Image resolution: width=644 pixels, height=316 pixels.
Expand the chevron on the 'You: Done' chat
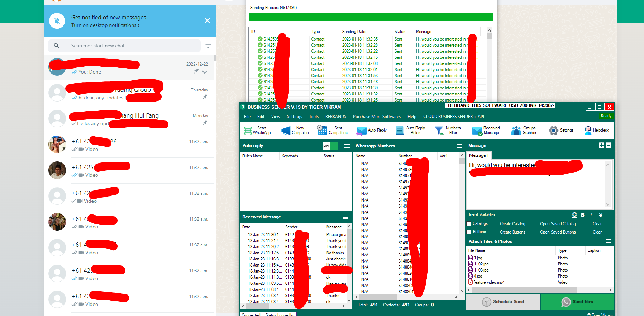coord(205,72)
